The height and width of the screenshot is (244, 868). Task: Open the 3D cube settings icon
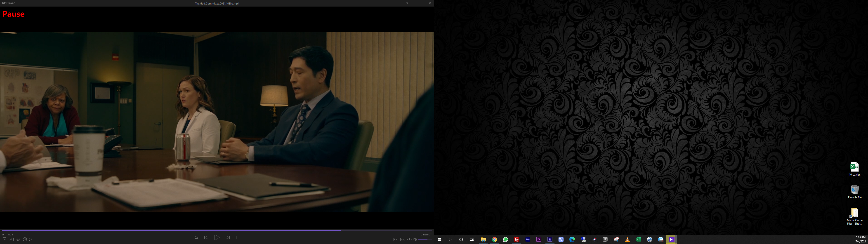(x=25, y=239)
